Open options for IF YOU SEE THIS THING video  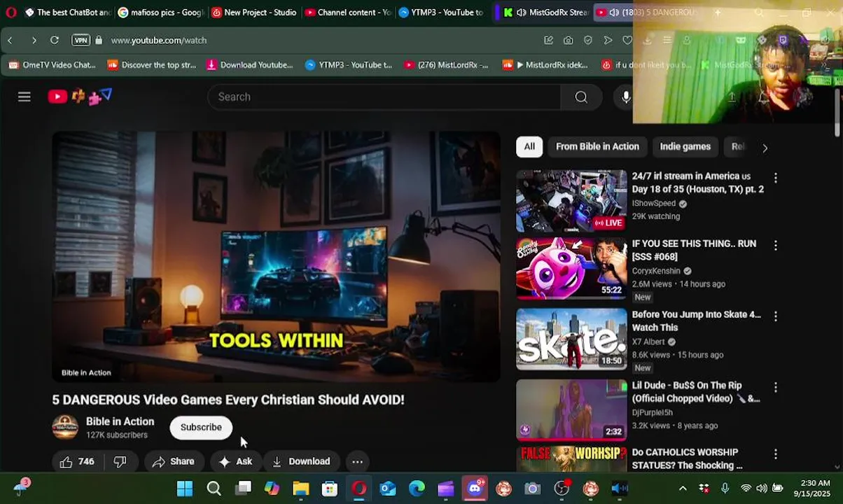pyautogui.click(x=775, y=246)
